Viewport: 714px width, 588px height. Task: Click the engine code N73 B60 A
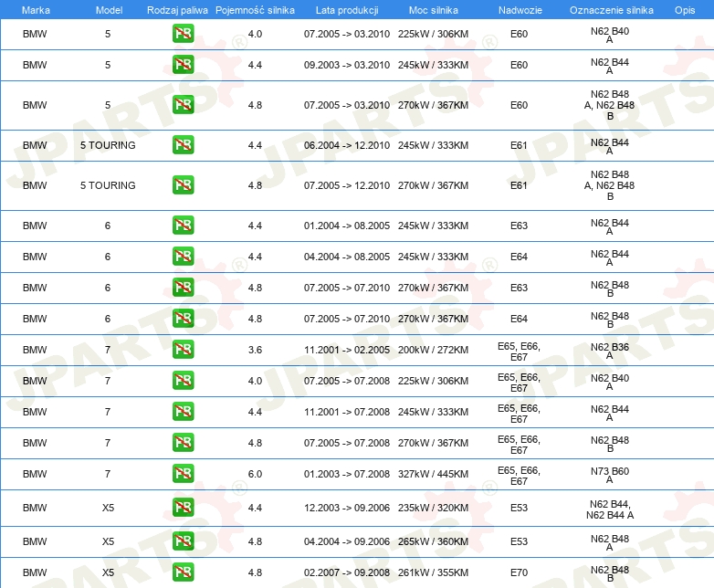click(610, 475)
